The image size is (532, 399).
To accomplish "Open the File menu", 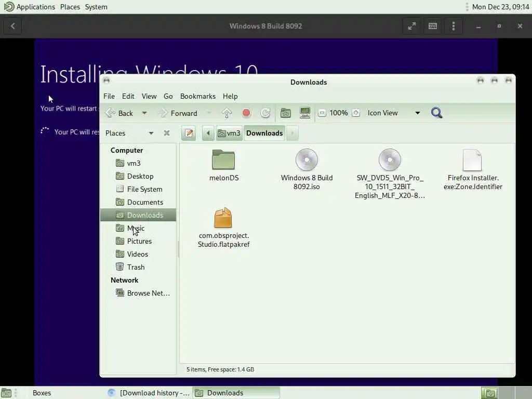I will tap(109, 96).
